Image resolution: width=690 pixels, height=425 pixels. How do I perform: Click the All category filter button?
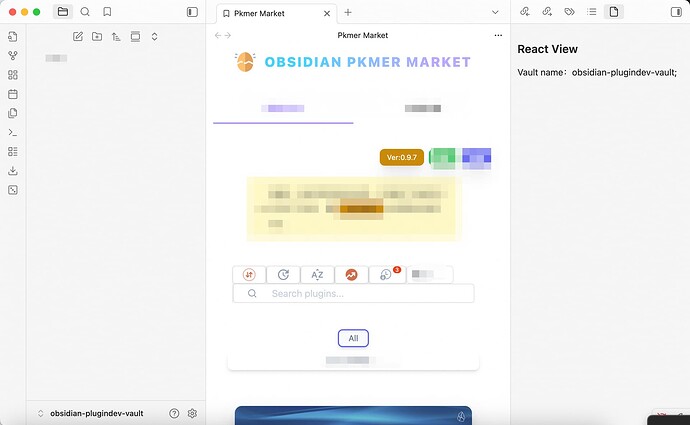click(353, 338)
